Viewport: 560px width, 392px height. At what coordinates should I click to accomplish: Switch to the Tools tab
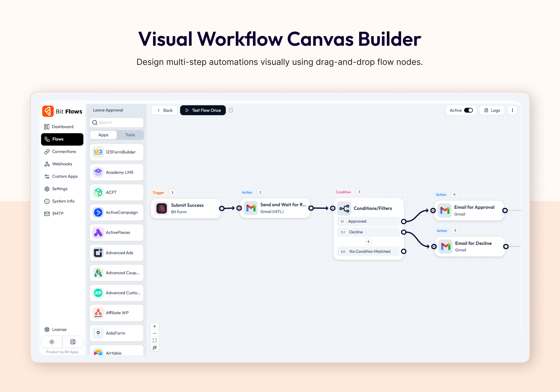pos(130,135)
